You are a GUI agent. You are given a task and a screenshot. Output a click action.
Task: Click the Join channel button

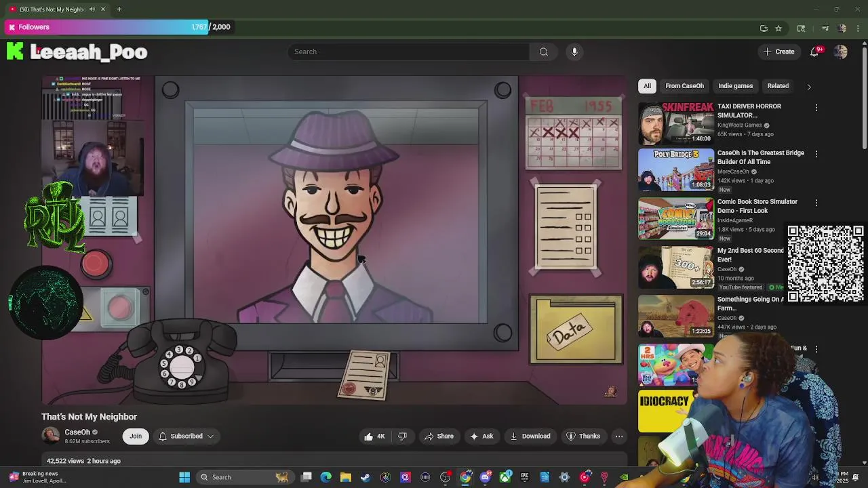[x=136, y=436]
